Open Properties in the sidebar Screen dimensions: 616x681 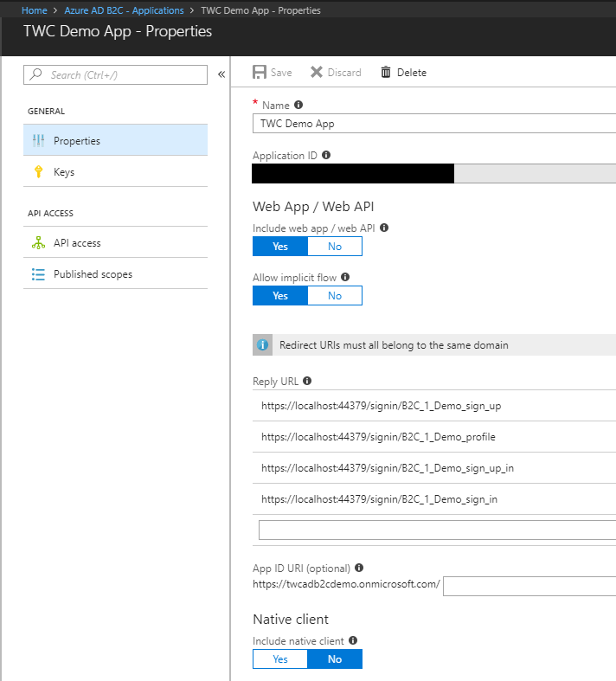(115, 140)
